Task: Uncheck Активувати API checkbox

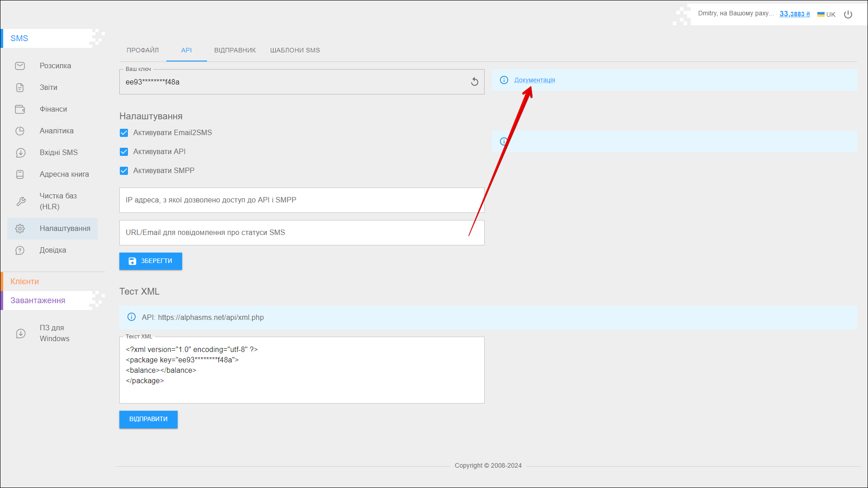Action: click(124, 152)
